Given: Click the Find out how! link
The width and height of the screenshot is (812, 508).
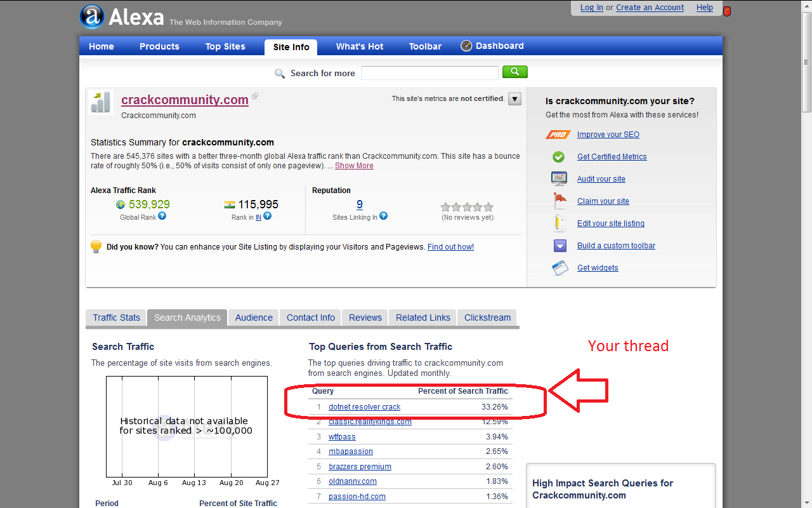Looking at the screenshot, I should [x=450, y=247].
